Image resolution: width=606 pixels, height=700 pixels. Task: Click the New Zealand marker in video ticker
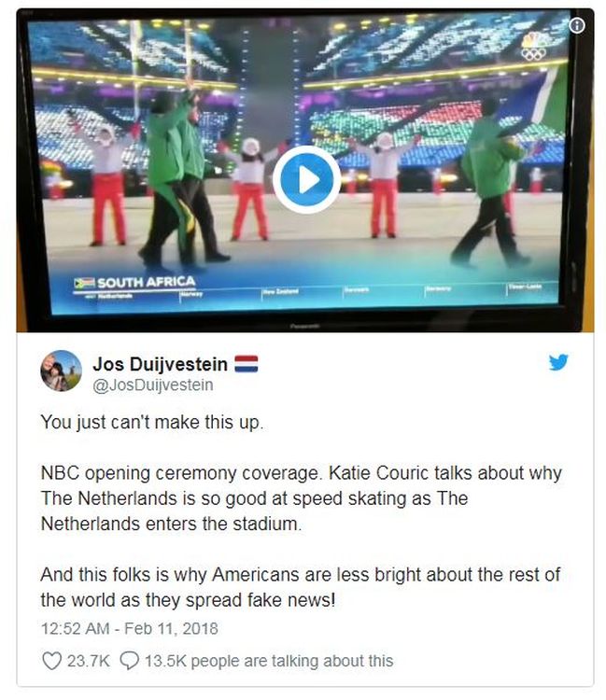click(x=280, y=291)
